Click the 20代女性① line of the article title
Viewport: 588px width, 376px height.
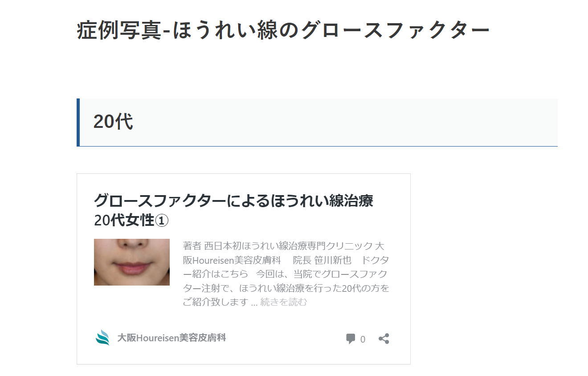[x=131, y=220]
